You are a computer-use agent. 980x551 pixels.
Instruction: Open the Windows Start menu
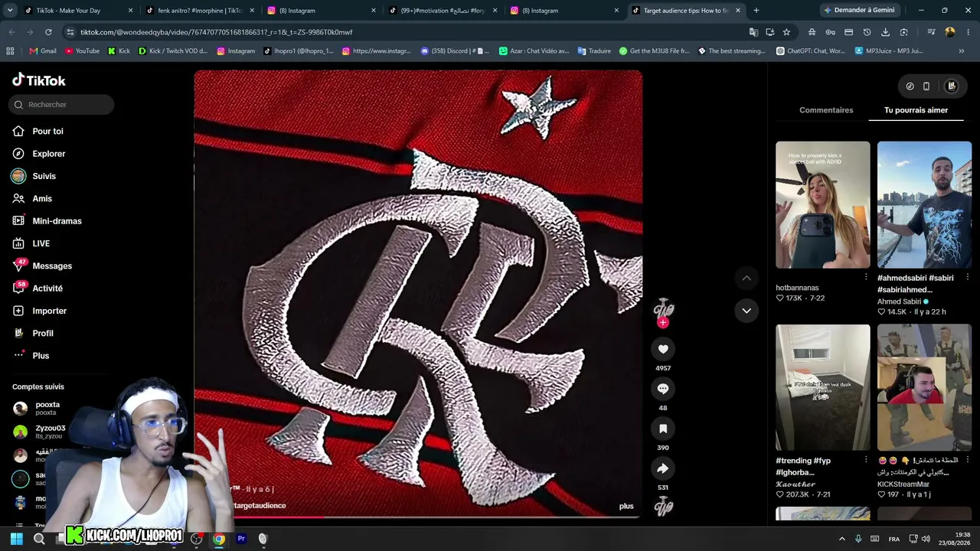pos(16,539)
